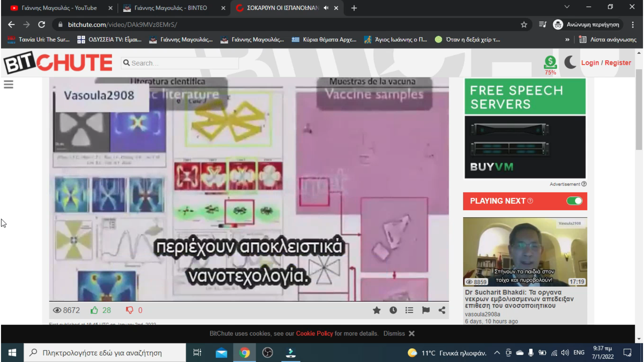644x362 pixels.
Task: Open the tab search dropdown arrow
Action: coord(567,7)
